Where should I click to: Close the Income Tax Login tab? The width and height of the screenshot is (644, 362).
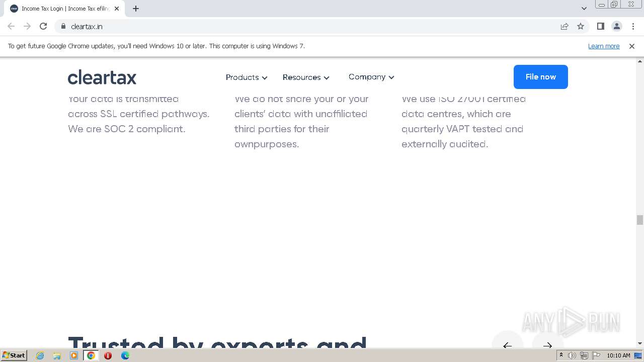[117, 9]
